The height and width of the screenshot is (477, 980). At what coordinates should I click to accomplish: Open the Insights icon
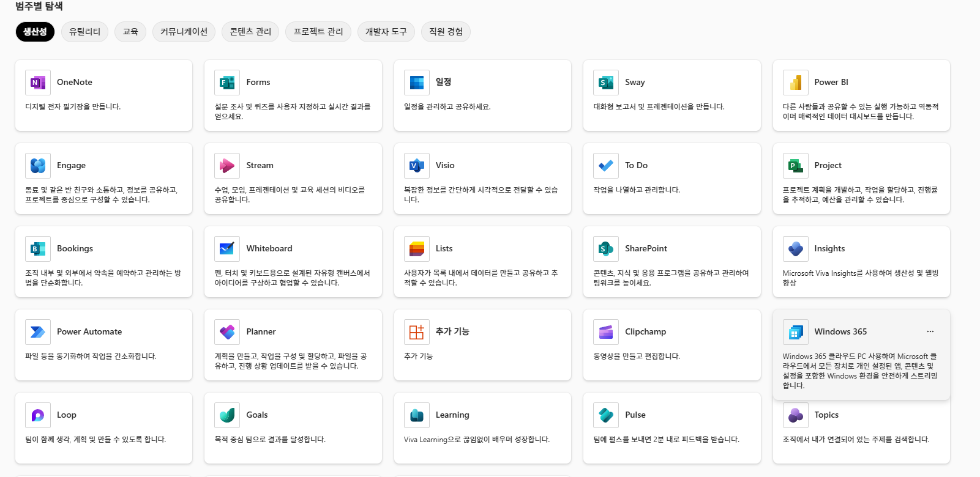coord(796,248)
